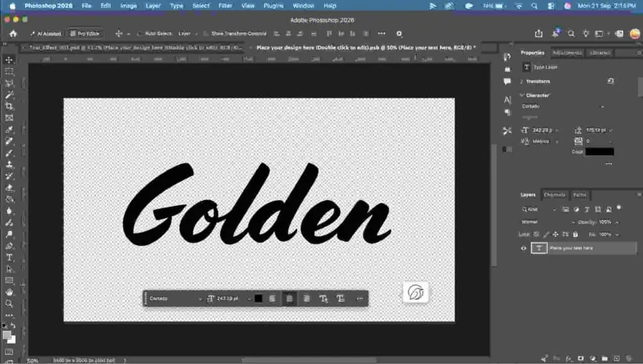The height and width of the screenshot is (364, 643).
Task: Open the Character panel icon in side dock
Action: coord(507,100)
